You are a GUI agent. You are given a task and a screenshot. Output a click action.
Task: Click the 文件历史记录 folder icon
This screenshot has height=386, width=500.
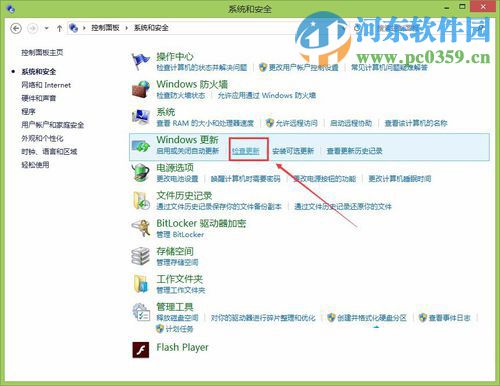click(x=141, y=200)
